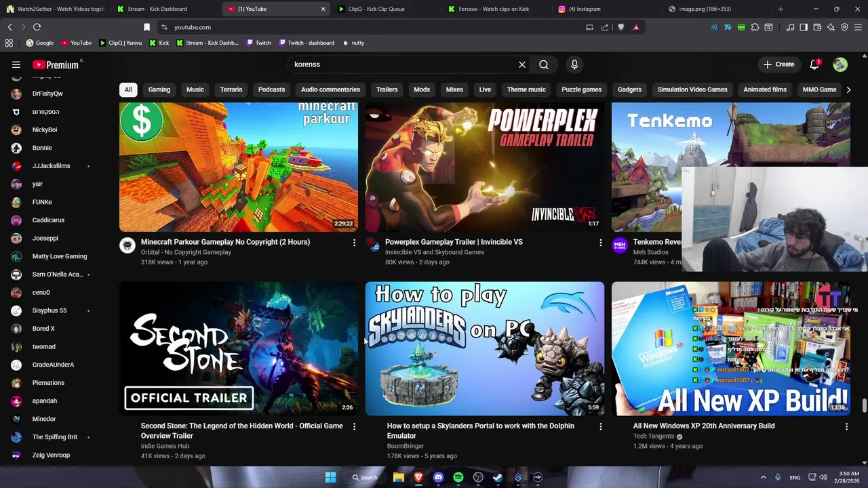Image resolution: width=868 pixels, height=488 pixels.
Task: Open the Twitch bookmark in bookmarks bar
Action: 257,43
